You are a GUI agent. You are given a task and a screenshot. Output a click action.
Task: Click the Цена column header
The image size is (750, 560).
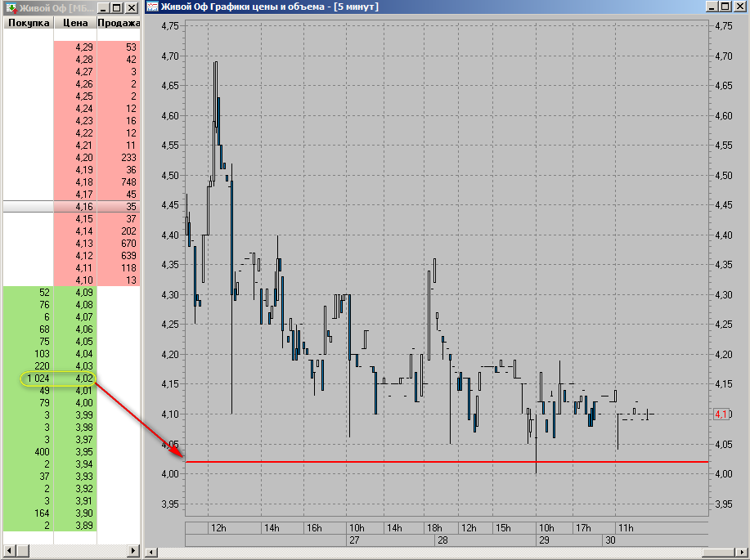pos(74,23)
